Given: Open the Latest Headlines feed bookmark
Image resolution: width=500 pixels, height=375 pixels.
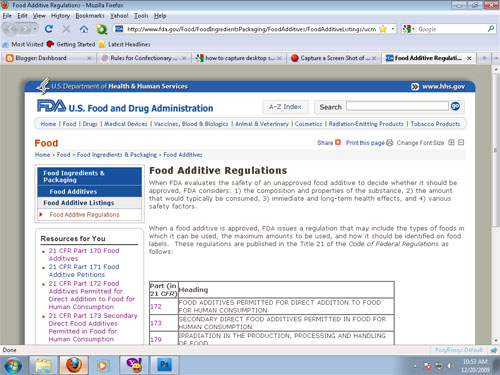Looking at the screenshot, I should [x=125, y=44].
